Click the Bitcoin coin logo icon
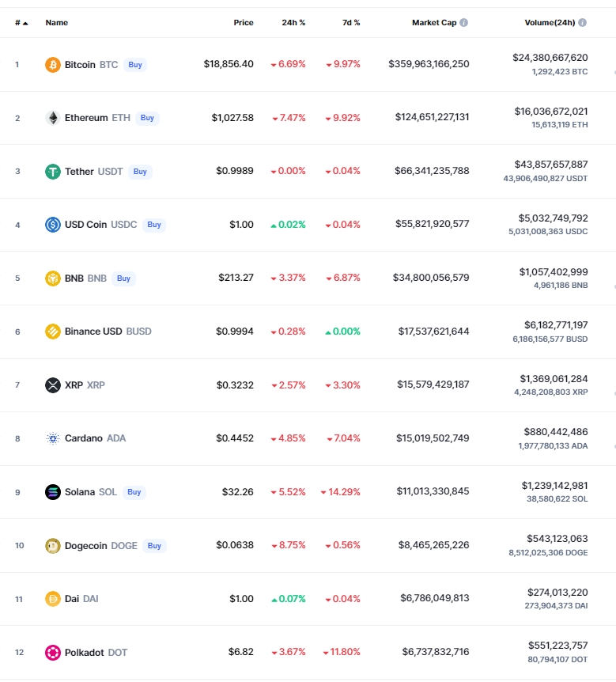The height and width of the screenshot is (682, 616). pyautogui.click(x=53, y=65)
